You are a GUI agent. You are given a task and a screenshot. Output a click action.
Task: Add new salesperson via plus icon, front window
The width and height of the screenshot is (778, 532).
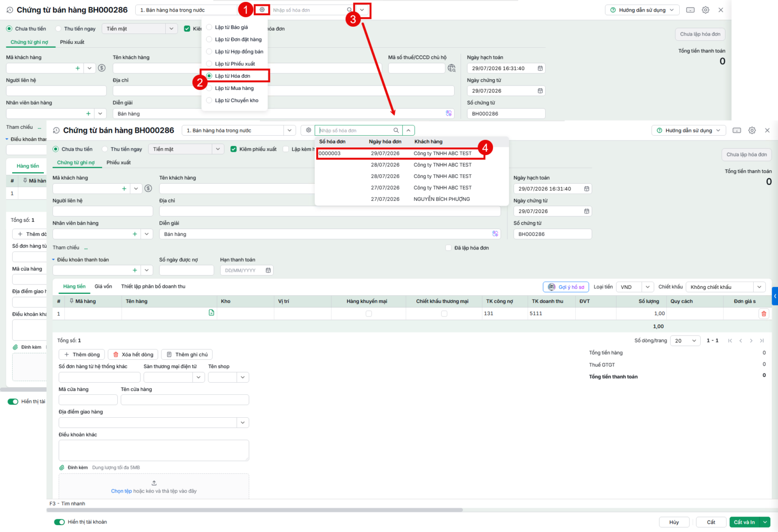click(x=135, y=234)
